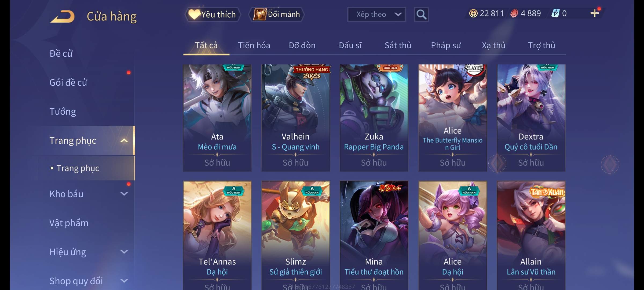The height and width of the screenshot is (290, 644).
Task: Expand the Hiệu ứng section
Action: coord(124,252)
